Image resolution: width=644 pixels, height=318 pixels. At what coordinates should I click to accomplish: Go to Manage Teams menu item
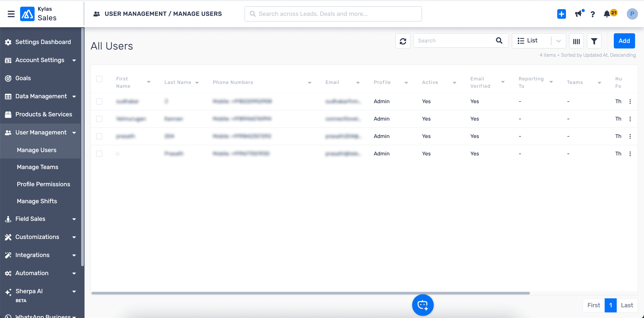coord(38,167)
